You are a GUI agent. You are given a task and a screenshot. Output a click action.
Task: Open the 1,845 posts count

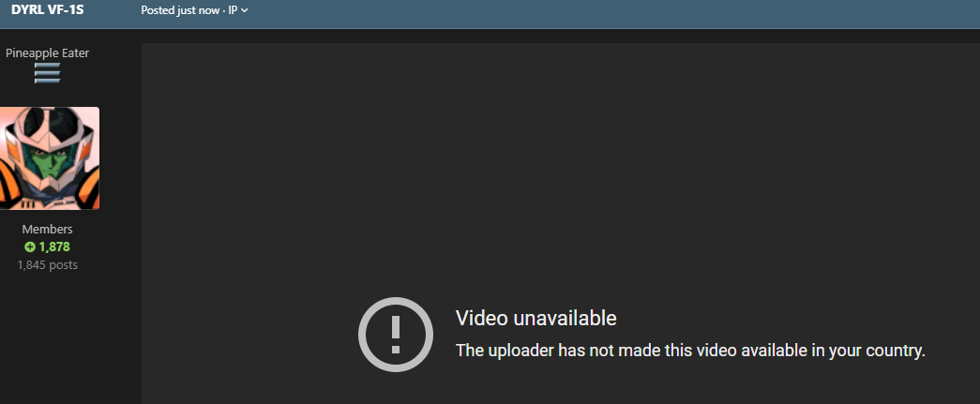[x=48, y=264]
